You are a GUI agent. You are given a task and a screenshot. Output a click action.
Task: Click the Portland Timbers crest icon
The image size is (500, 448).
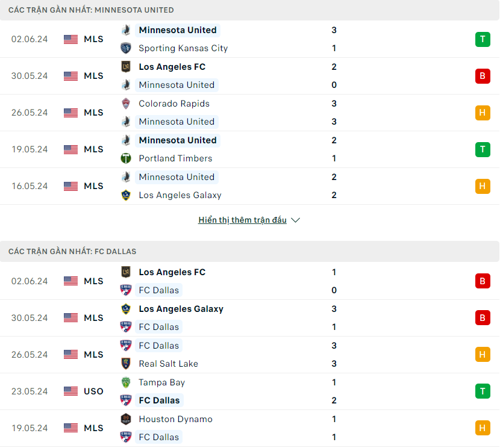click(x=126, y=158)
